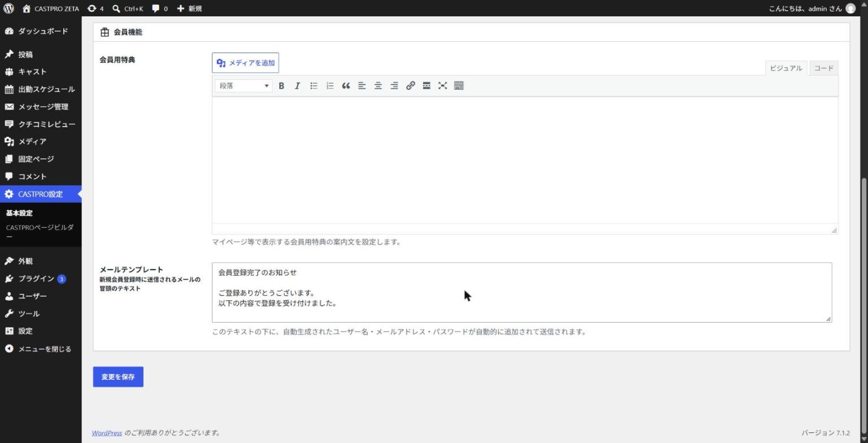Open クチコミレビュー in sidebar
The image size is (868, 443).
coord(41,124)
